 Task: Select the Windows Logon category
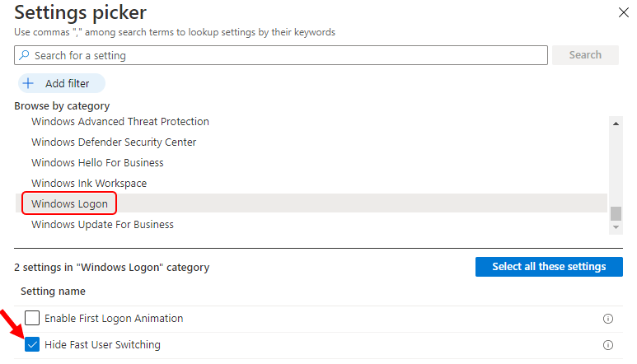coord(69,203)
